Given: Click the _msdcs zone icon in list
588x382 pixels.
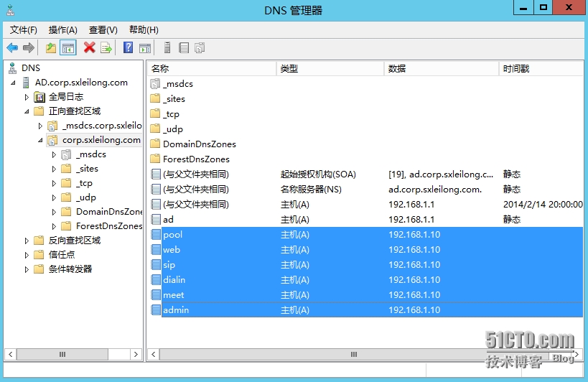Looking at the screenshot, I should pos(155,83).
